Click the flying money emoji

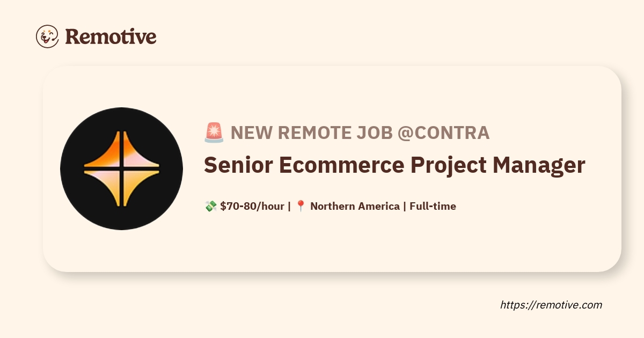point(210,206)
